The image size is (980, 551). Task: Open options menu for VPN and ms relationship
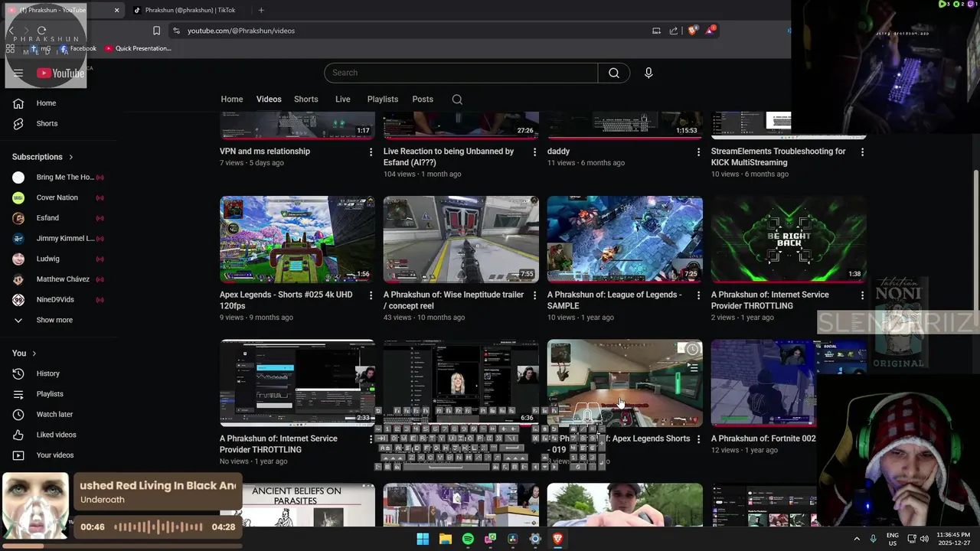[x=371, y=152]
